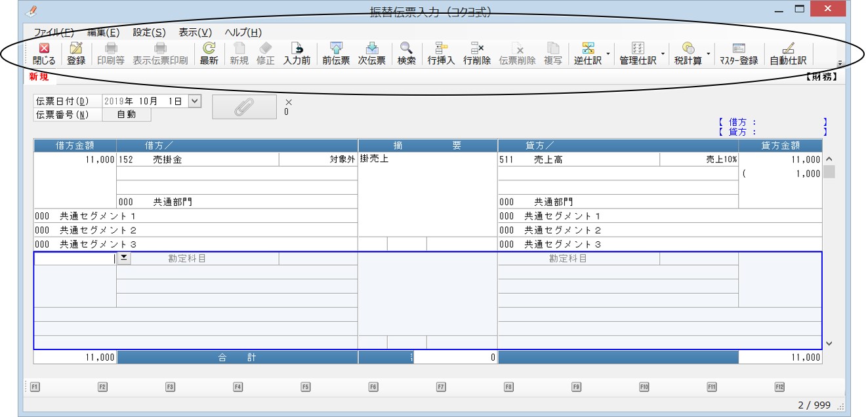This screenshot has height=417, width=868.
Task: Go to next slip with 次伝票
Action: (371, 54)
